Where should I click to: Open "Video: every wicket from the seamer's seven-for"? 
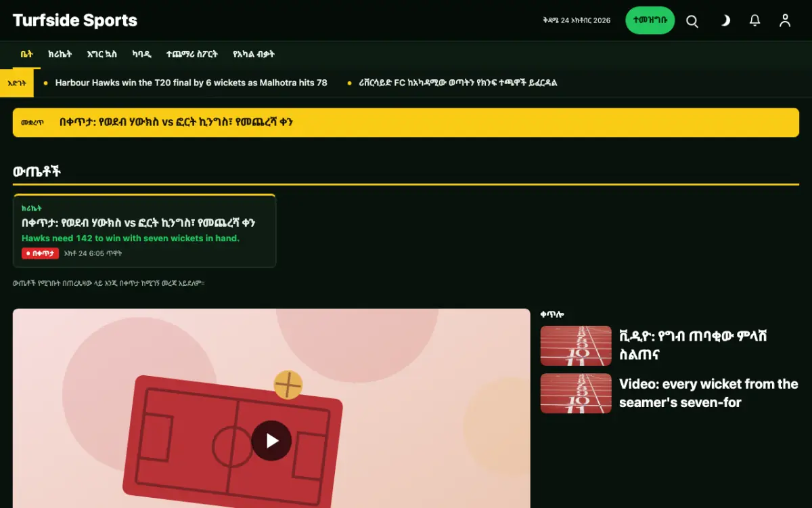[x=708, y=394]
